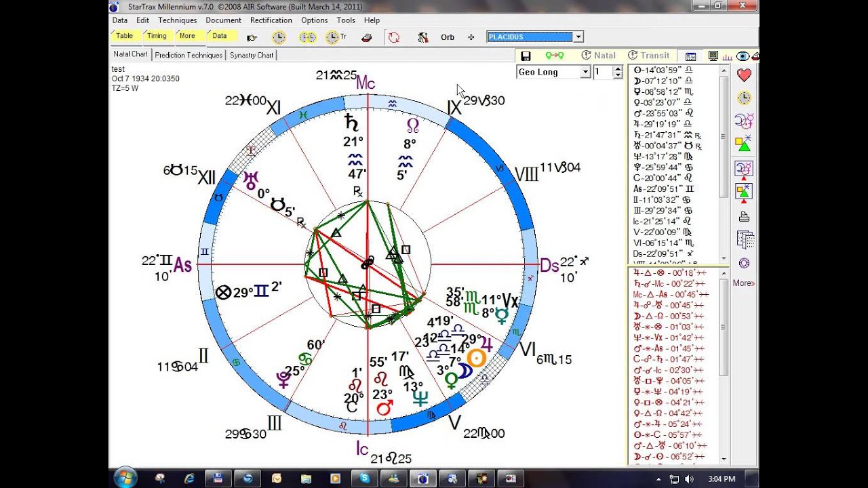Click the boxed planet glyphs icon with red arrow

744,169
